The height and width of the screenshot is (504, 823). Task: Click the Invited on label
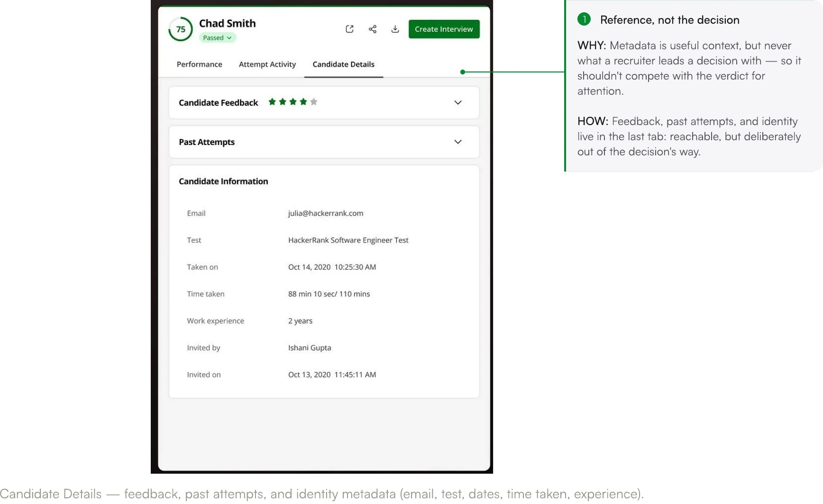click(x=204, y=375)
